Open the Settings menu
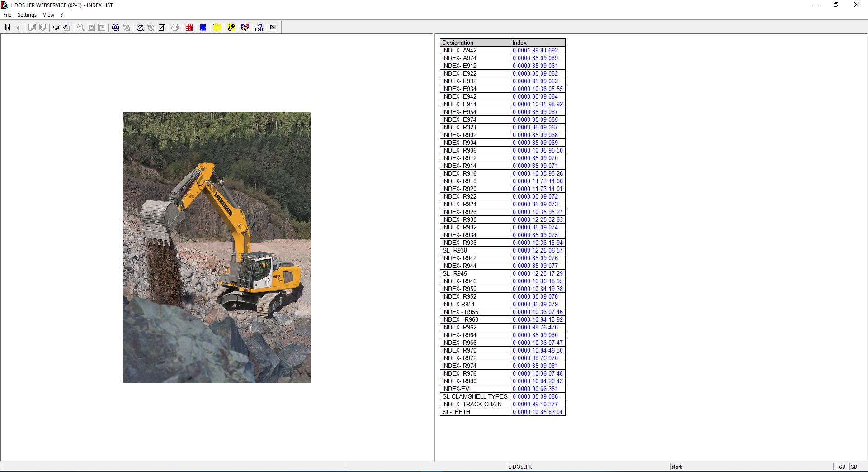 point(27,14)
